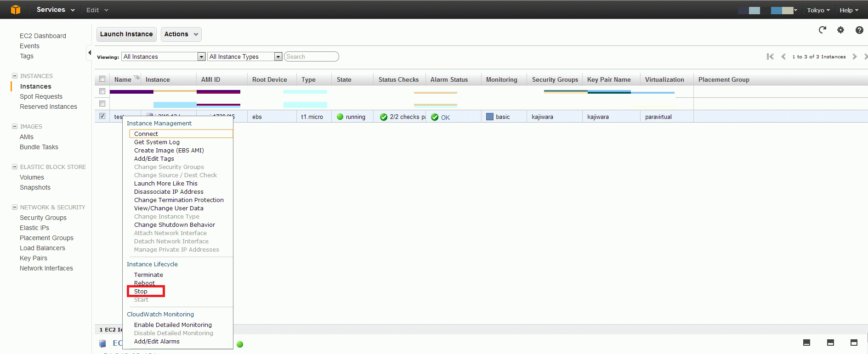Select the middle details pane layout icon
Image resolution: width=868 pixels, height=354 pixels.
(x=830, y=343)
